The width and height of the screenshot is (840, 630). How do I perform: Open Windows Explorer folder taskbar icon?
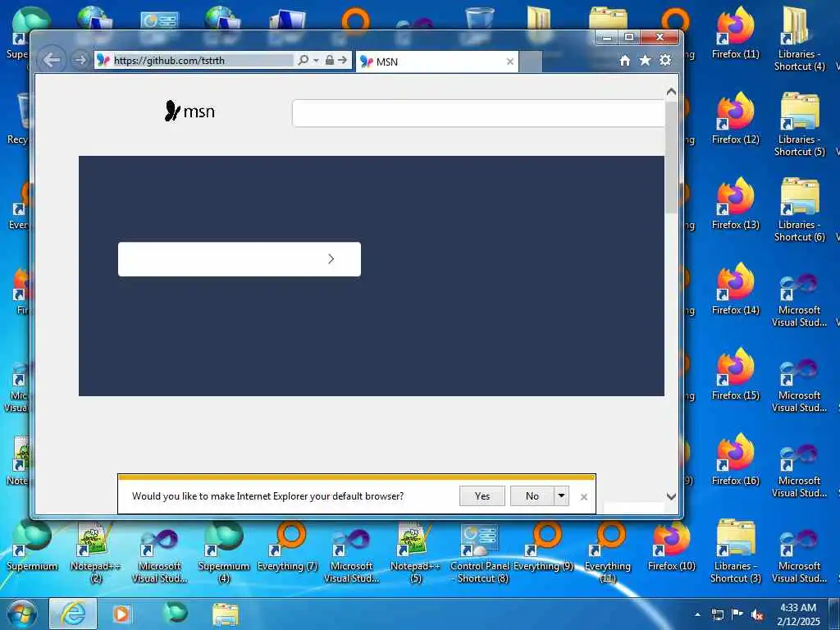226,614
